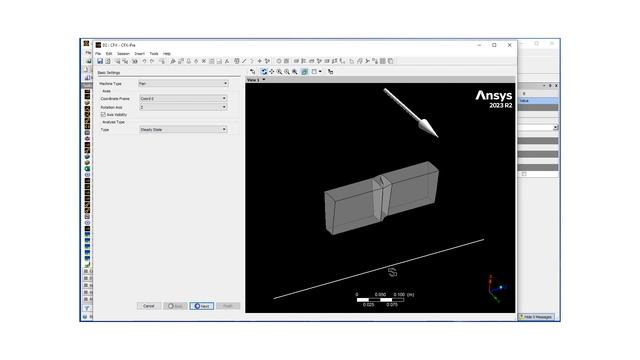The image size is (640, 360).
Task: Open the Coordinate Frame dropdown
Action: point(183,99)
